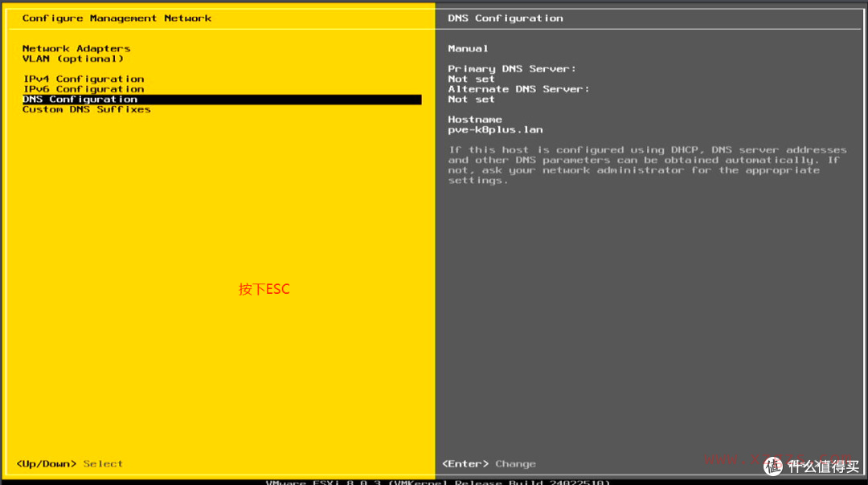Select the Network Adapters entry

(76, 48)
